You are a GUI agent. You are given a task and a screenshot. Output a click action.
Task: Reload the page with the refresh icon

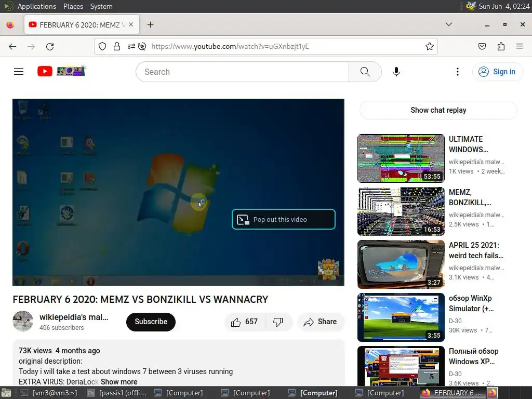tap(50, 46)
